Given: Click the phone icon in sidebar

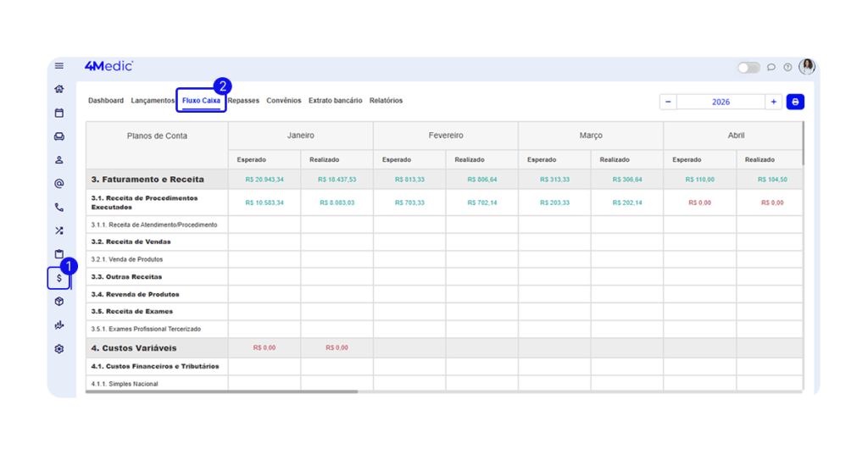Looking at the screenshot, I should 58,207.
